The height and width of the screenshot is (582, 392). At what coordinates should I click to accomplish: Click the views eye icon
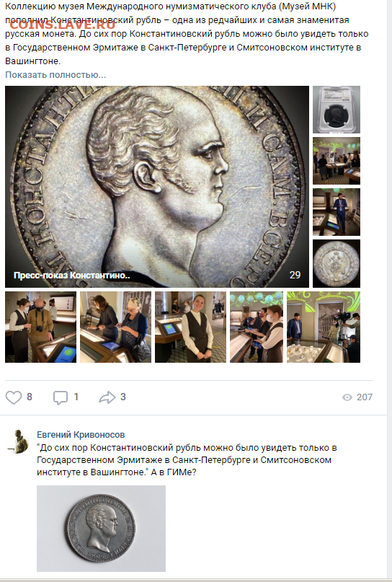point(347,397)
